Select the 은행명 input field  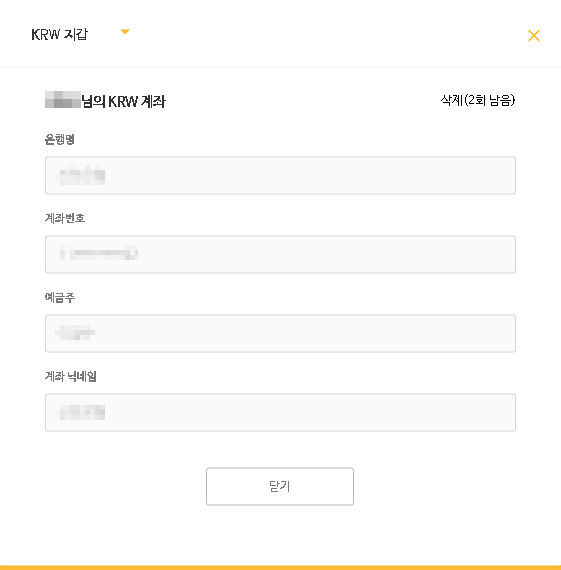tap(280, 176)
